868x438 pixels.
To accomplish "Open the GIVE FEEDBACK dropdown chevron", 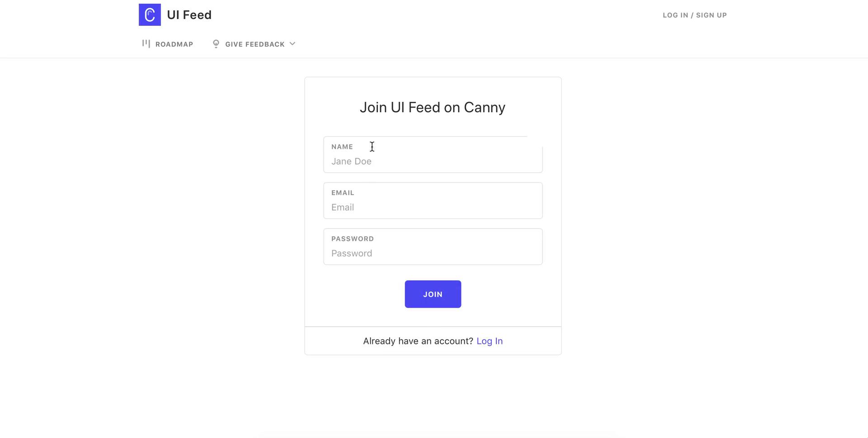I will point(293,44).
